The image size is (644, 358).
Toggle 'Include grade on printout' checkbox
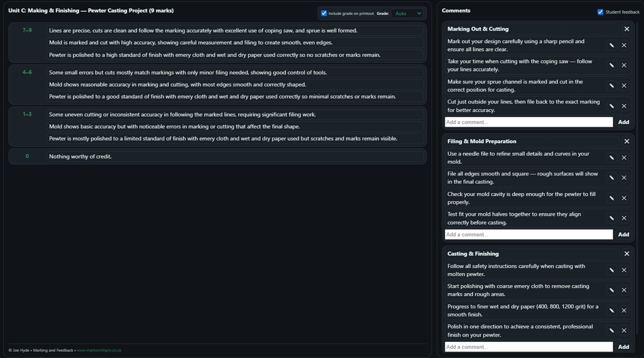(324, 14)
